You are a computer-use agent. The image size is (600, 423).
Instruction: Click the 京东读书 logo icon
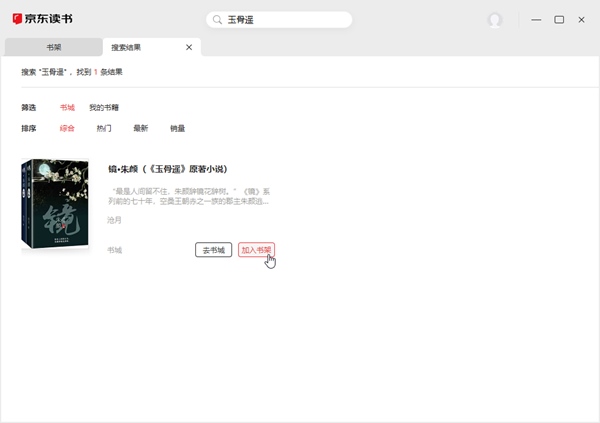(x=18, y=19)
